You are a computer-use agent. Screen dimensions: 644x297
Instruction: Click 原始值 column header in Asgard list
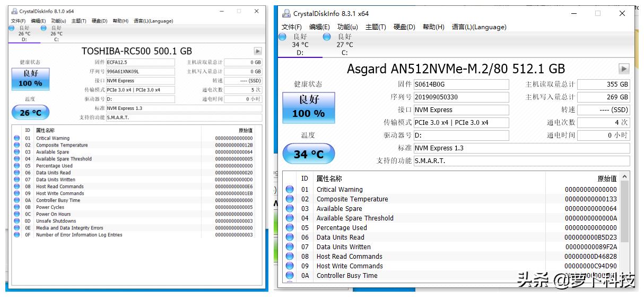coord(607,179)
